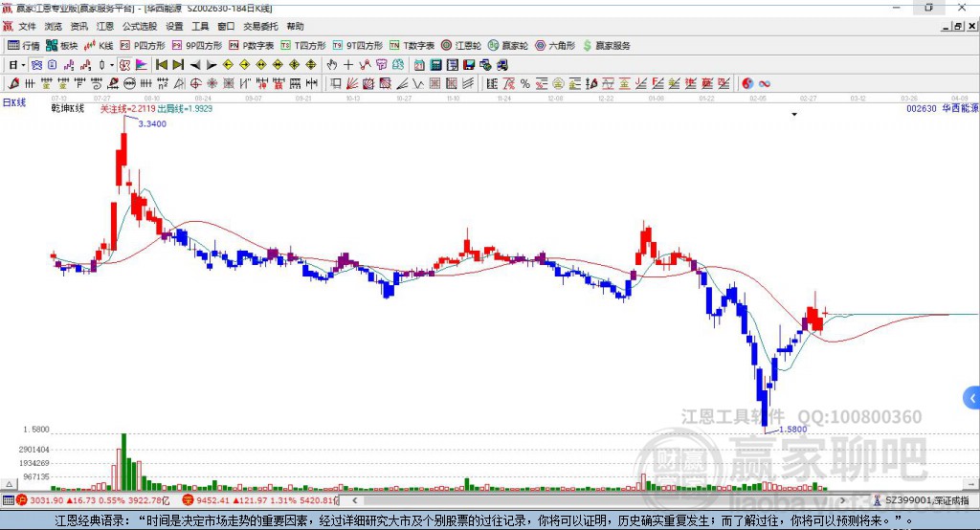The height and width of the screenshot is (530, 980).
Task: Select the red fan lines tool
Action: tap(352, 84)
